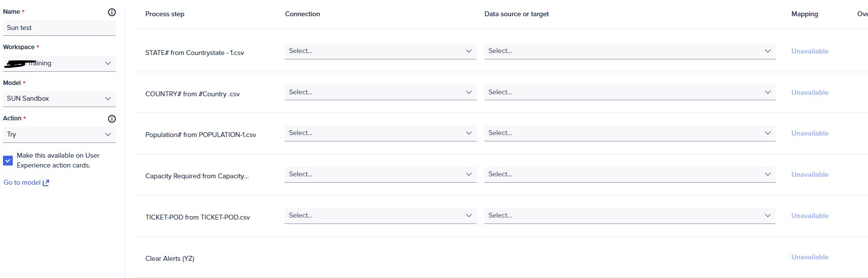Image resolution: width=868 pixels, height=278 pixels.
Task: Expand the Connection select for the COUNTRY# step
Action: coord(380,92)
